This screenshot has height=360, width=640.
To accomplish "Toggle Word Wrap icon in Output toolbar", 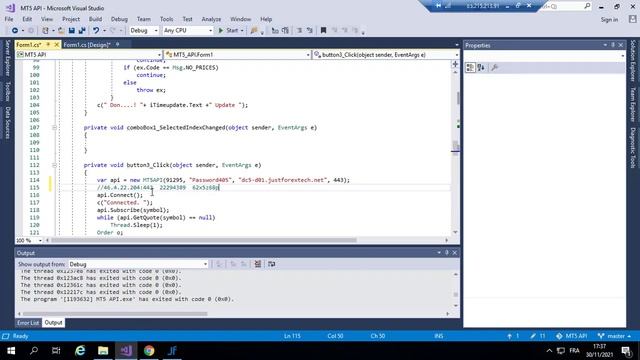I will click(x=271, y=264).
